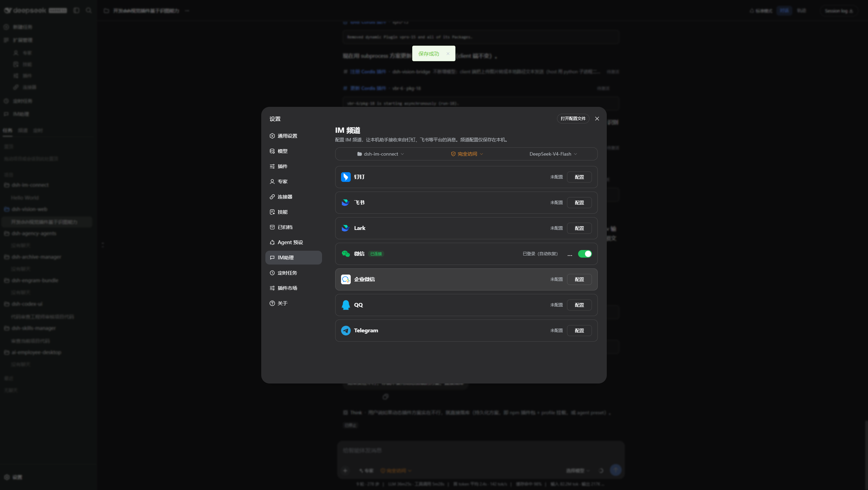Dismiss the 保存成功 toast notification

coord(448,54)
